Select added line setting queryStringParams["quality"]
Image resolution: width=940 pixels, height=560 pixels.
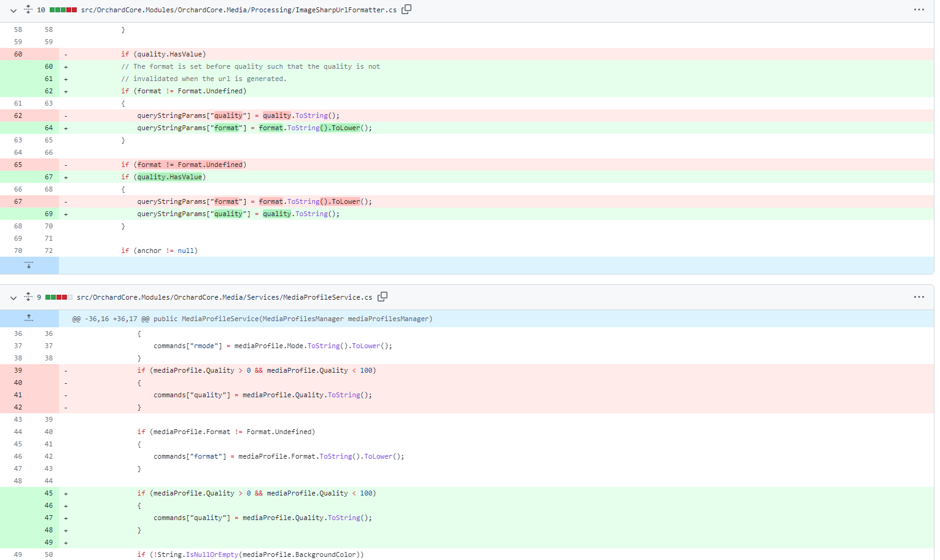coord(238,214)
